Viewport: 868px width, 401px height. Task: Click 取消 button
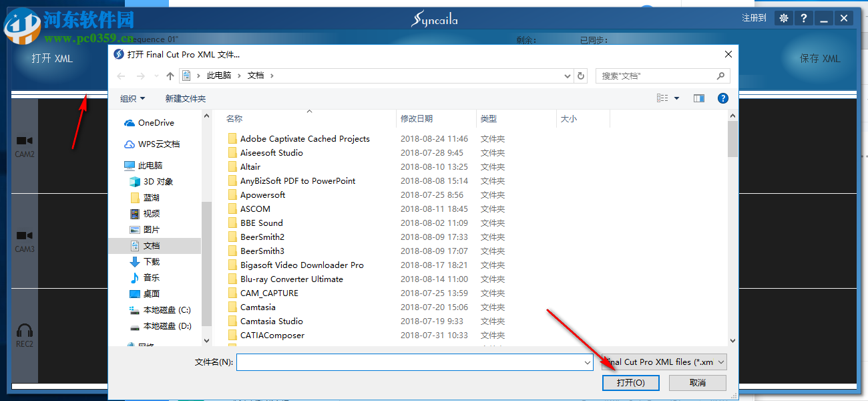coord(698,383)
